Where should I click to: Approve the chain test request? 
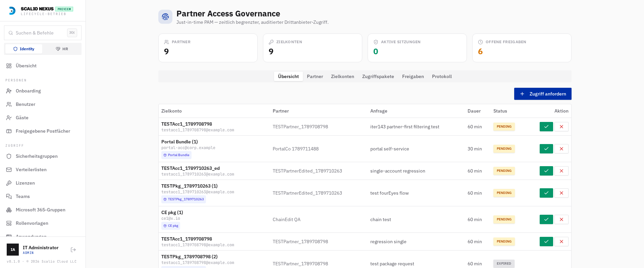tap(546, 219)
